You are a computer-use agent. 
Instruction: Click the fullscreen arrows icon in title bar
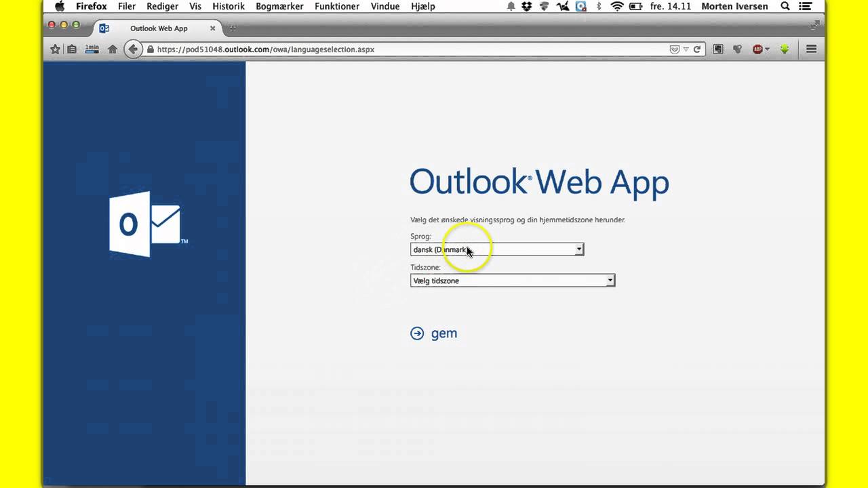point(814,25)
